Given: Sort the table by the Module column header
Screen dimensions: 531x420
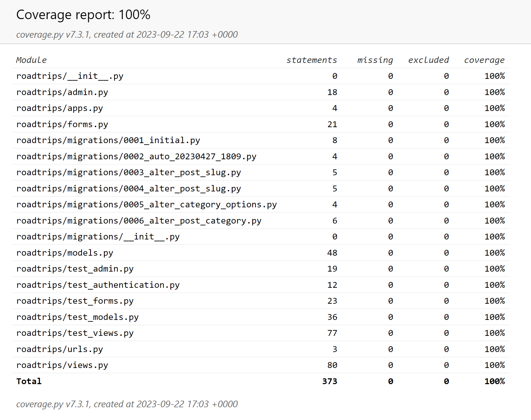Looking at the screenshot, I should coord(31,60).
